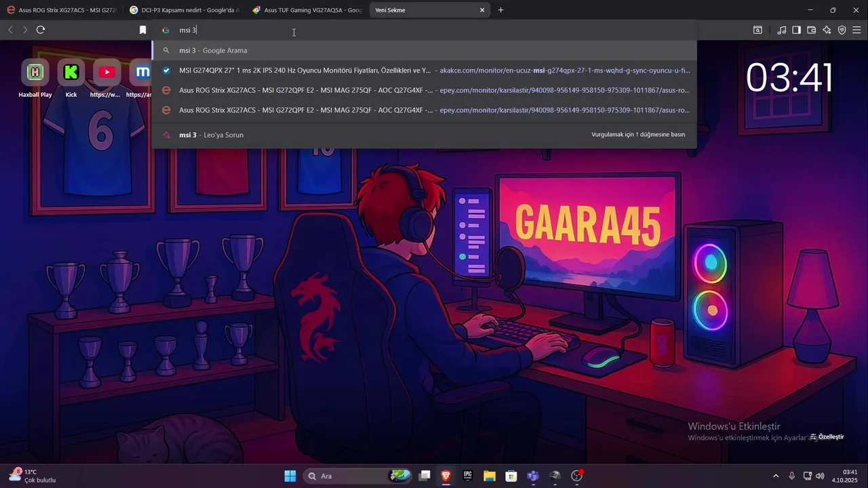Open the Haxball Play shortcut tile
The height and width of the screenshot is (488, 868).
tap(35, 78)
